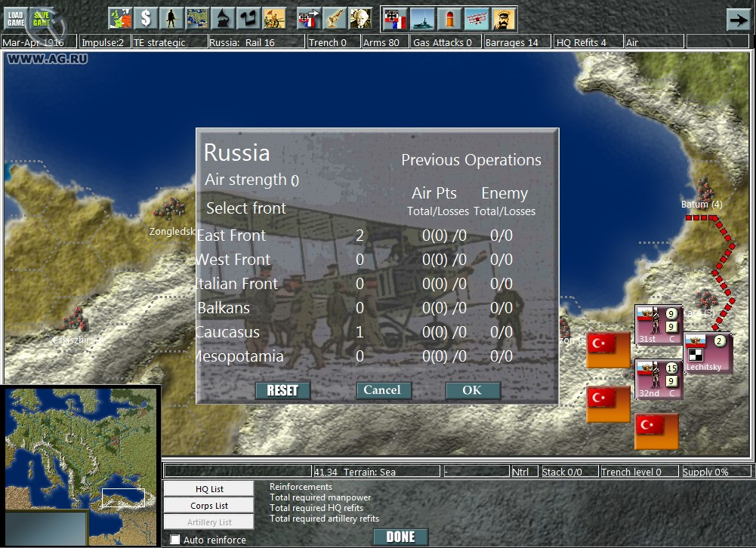Select the iron cross and tricolor flags icon
Image resolution: width=756 pixels, height=548 pixels.
click(395, 18)
